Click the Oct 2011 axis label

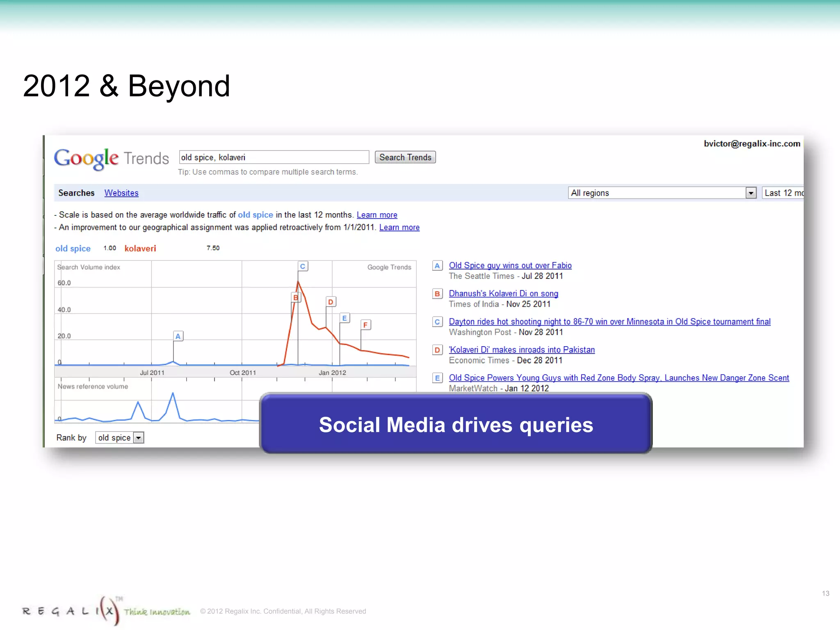pos(242,372)
